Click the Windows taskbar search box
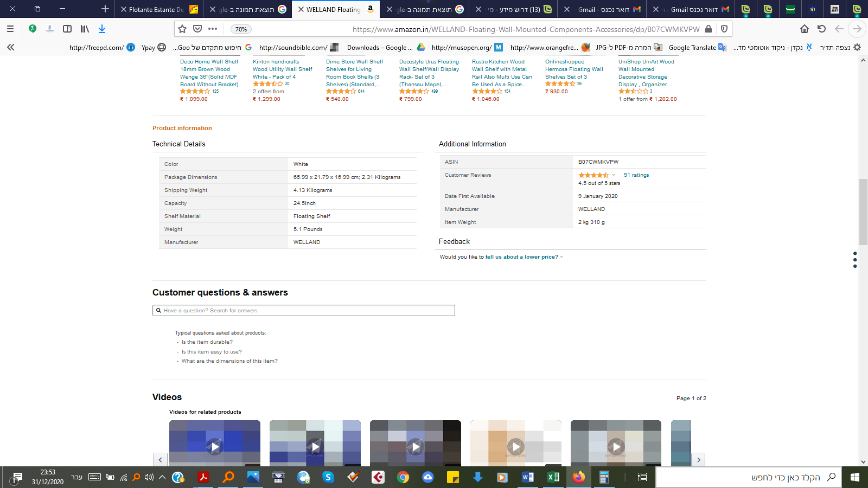Screen dimensions: 868x488 [749, 477]
